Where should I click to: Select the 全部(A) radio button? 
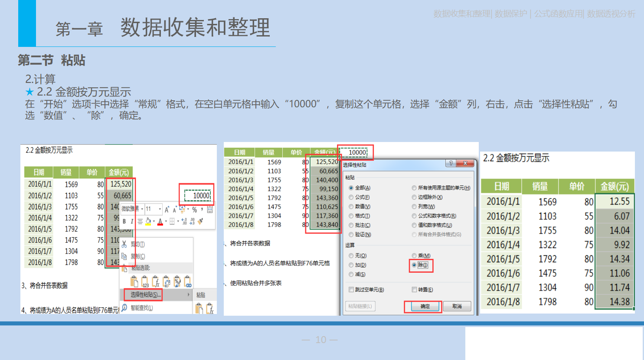pos(351,188)
